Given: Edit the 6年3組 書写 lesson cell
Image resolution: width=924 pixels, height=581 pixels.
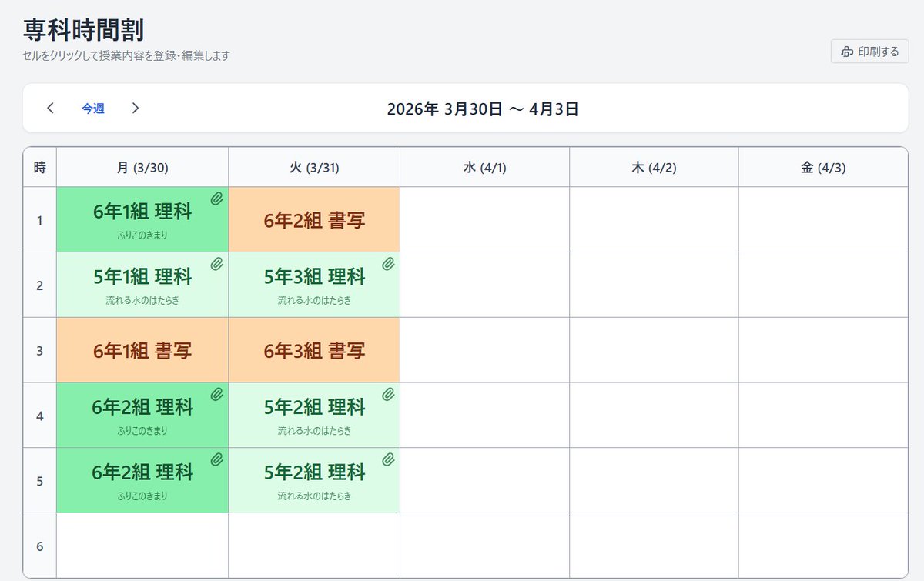Looking at the screenshot, I should (x=314, y=350).
